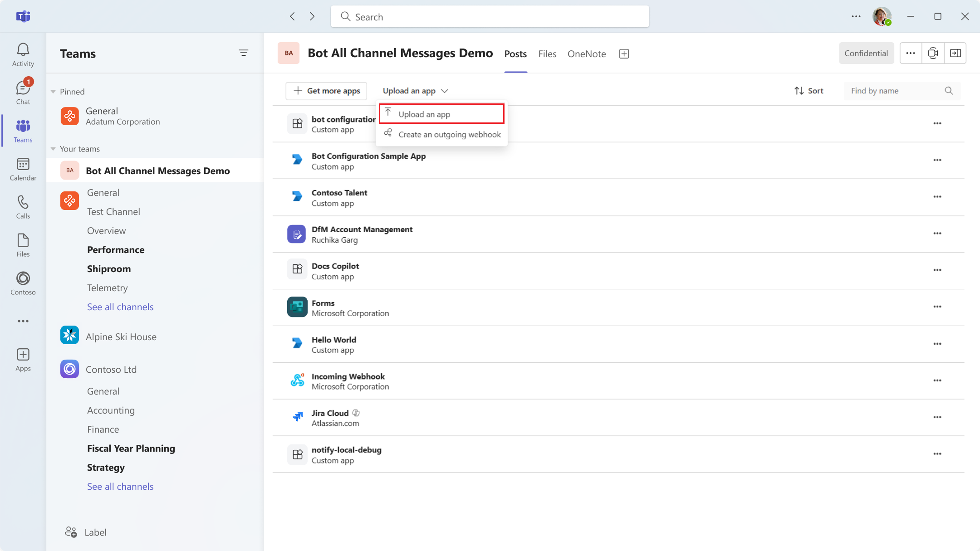Open profile avatar menu
Image resolution: width=980 pixels, height=551 pixels.
[882, 16]
